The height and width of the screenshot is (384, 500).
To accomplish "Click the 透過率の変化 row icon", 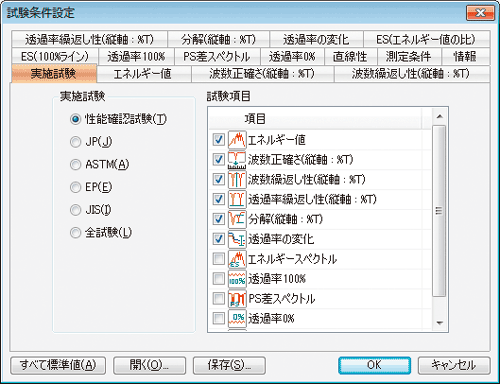I will click(237, 239).
